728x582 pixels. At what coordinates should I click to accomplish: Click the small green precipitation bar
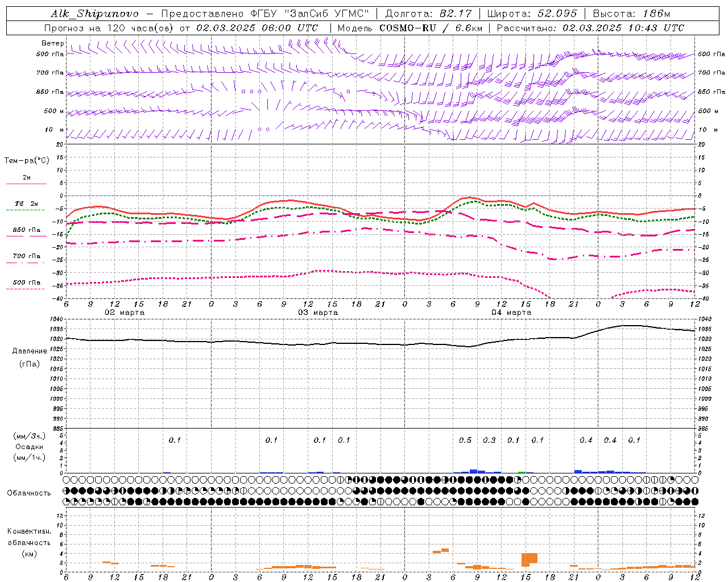[522, 472]
